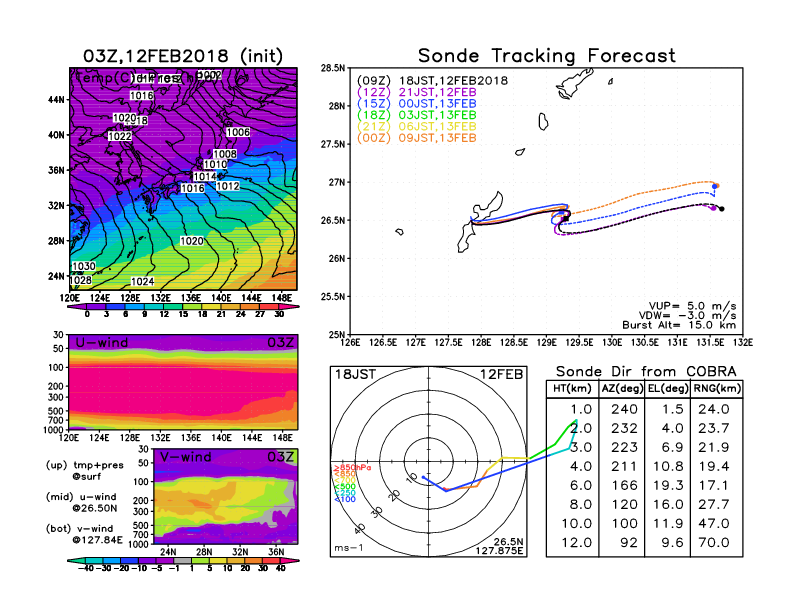Select the black '(09Z) 18JST,12FEB2018' legend entry
The height and width of the screenshot is (612, 792).
(432, 81)
